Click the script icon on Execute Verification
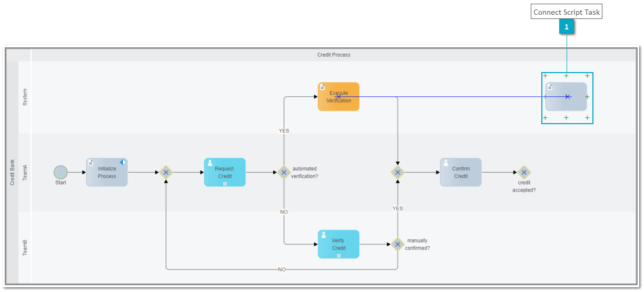 click(x=323, y=87)
